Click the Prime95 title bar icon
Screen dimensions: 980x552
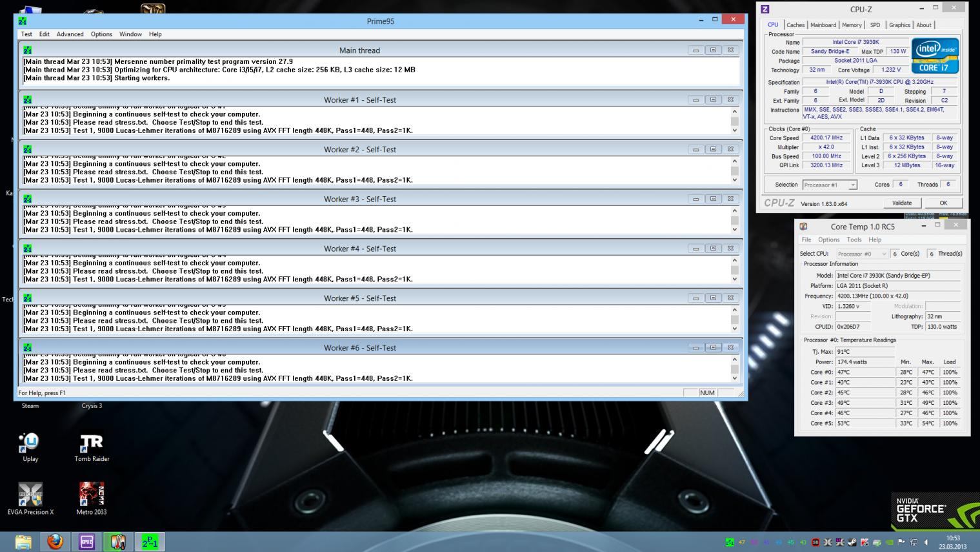point(23,21)
